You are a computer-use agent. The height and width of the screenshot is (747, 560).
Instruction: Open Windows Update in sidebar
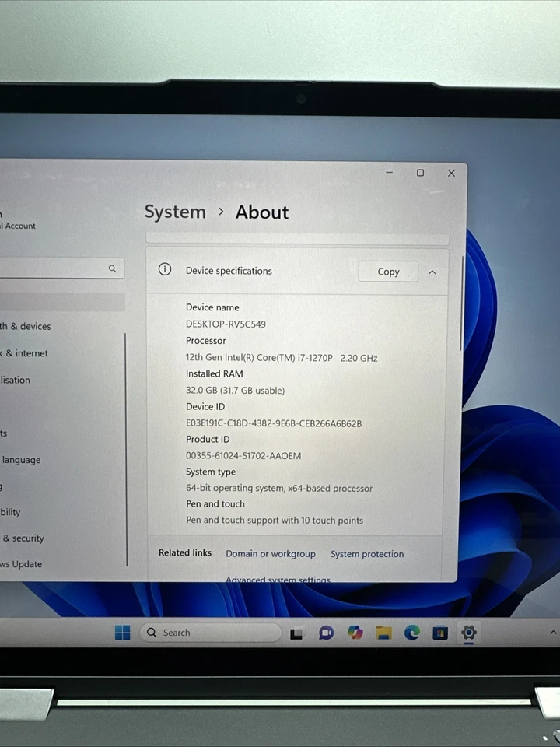pyautogui.click(x=21, y=564)
